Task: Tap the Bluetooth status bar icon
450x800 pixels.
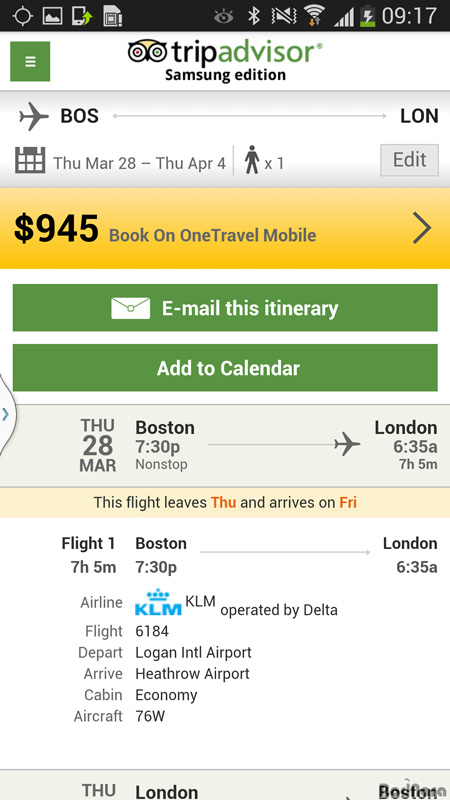Action: pos(254,16)
